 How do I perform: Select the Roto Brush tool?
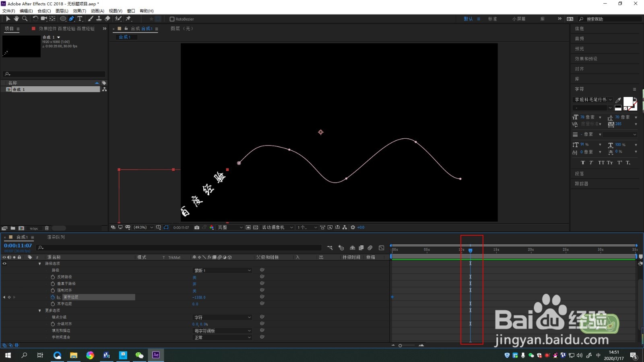pos(118,19)
